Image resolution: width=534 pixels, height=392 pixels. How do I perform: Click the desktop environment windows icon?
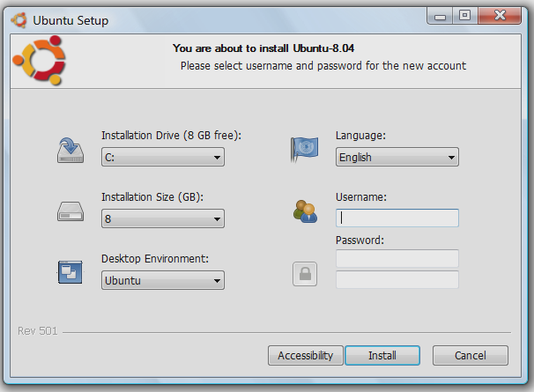tap(70, 272)
